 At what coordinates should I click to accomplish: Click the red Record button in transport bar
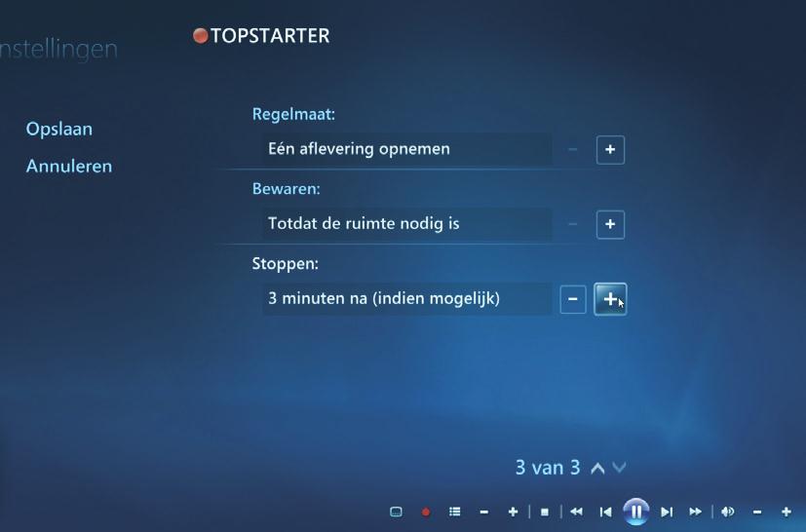[426, 512]
